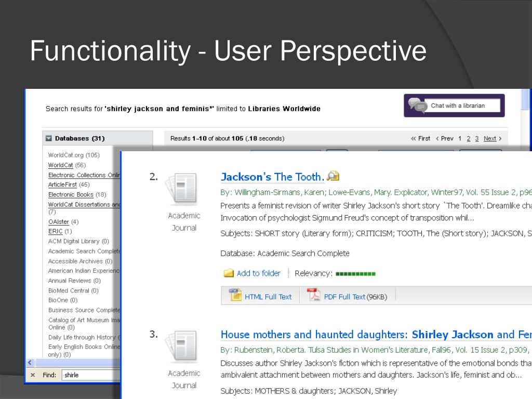The height and width of the screenshot is (399, 532).
Task: Click the HTML Full Text document icon
Action: click(235, 295)
